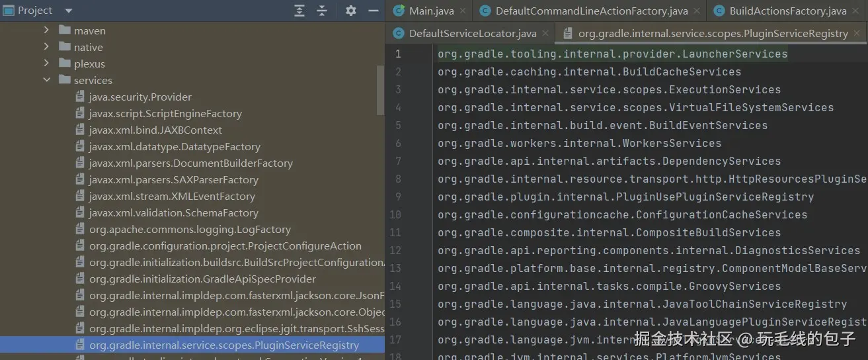Screen dimensions: 868x360
Task: Hide the Project tool window
Action: pos(374,11)
